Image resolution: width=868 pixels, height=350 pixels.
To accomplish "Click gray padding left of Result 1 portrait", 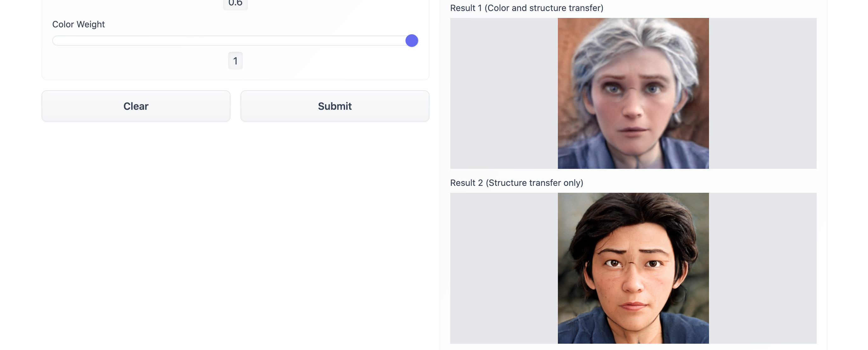I will pyautogui.click(x=504, y=93).
